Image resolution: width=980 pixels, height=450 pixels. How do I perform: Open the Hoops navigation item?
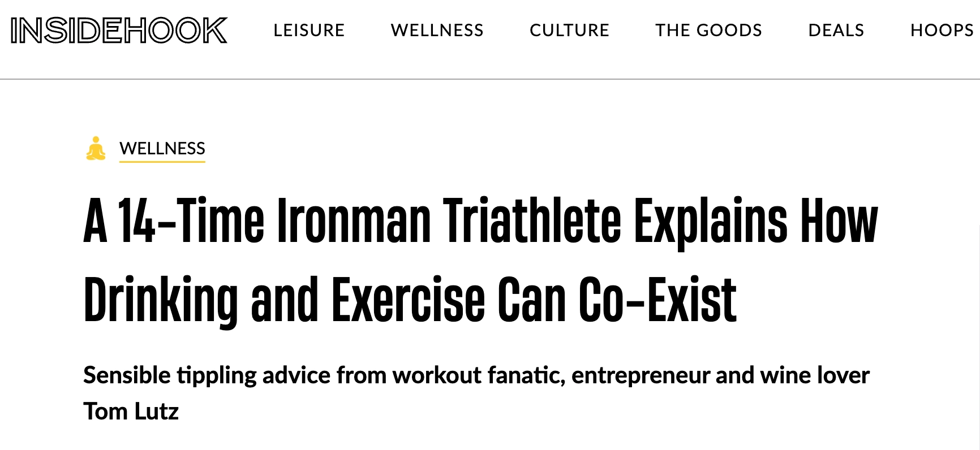[x=942, y=31]
